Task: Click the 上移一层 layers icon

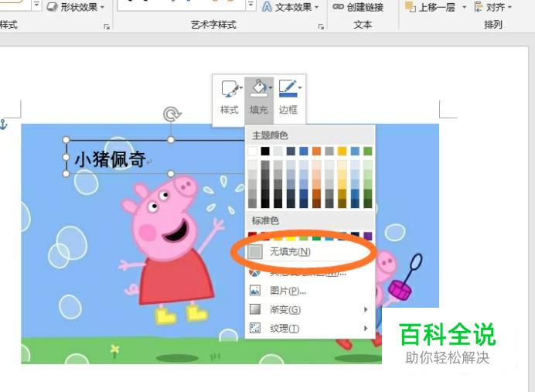Action: 410,7
